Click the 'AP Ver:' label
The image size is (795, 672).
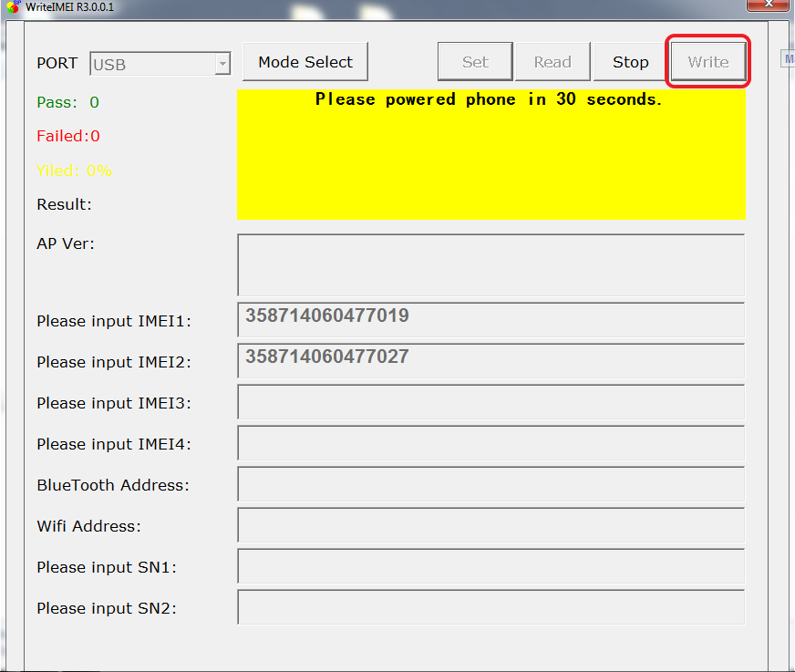(66, 243)
